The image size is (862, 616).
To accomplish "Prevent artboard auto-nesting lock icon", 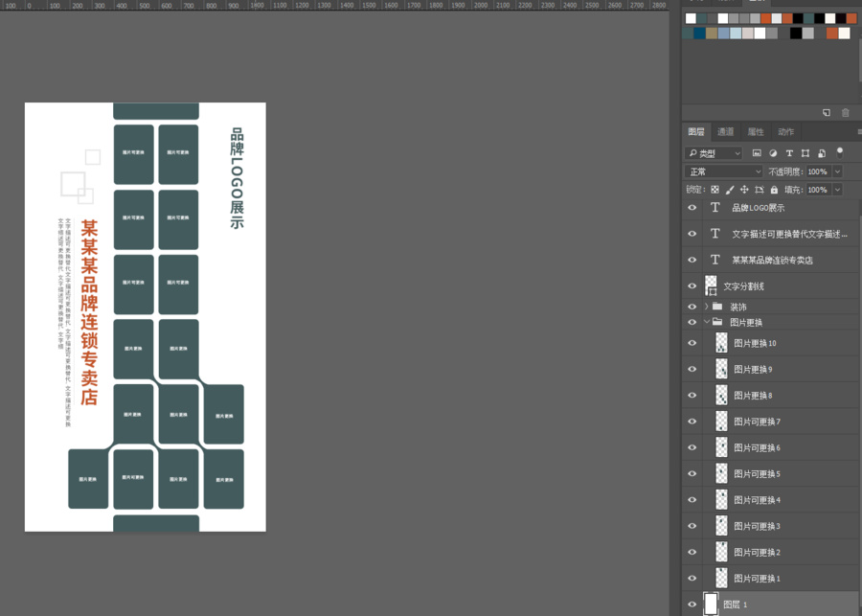I will point(760,190).
